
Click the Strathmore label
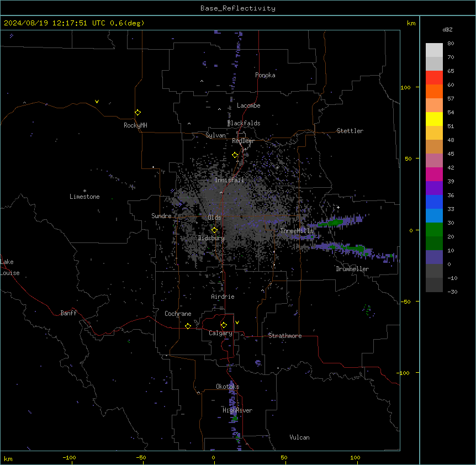pos(285,336)
